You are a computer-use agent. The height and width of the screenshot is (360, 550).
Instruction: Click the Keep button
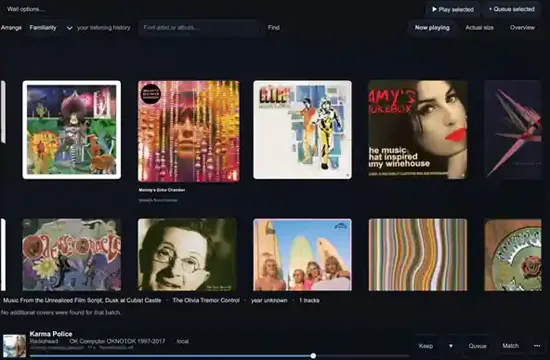pyautogui.click(x=426, y=346)
